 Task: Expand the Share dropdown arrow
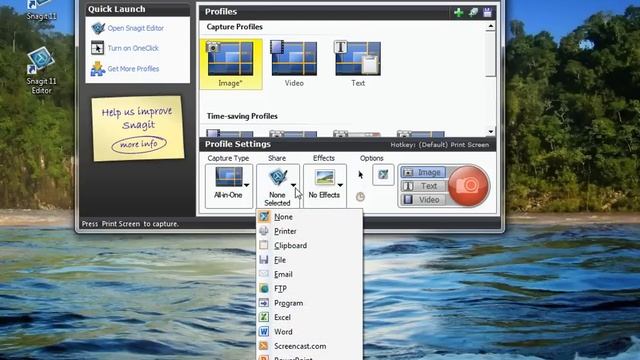pos(293,185)
